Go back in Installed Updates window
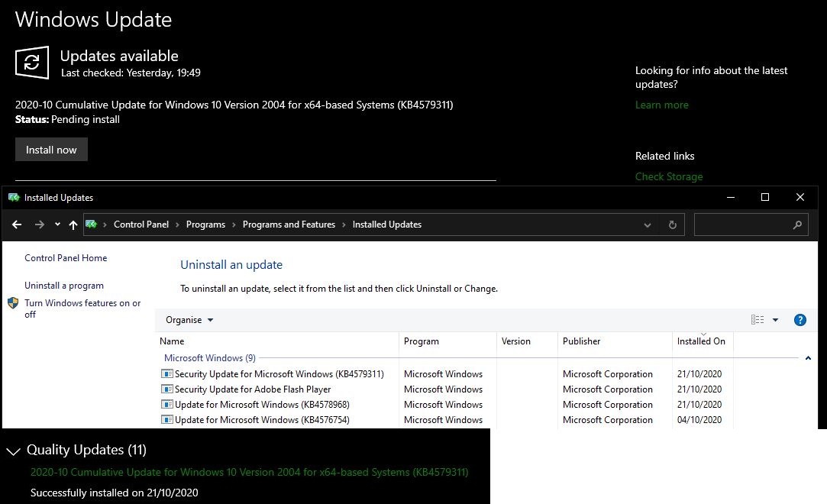The width and height of the screenshot is (827, 504). (17, 225)
